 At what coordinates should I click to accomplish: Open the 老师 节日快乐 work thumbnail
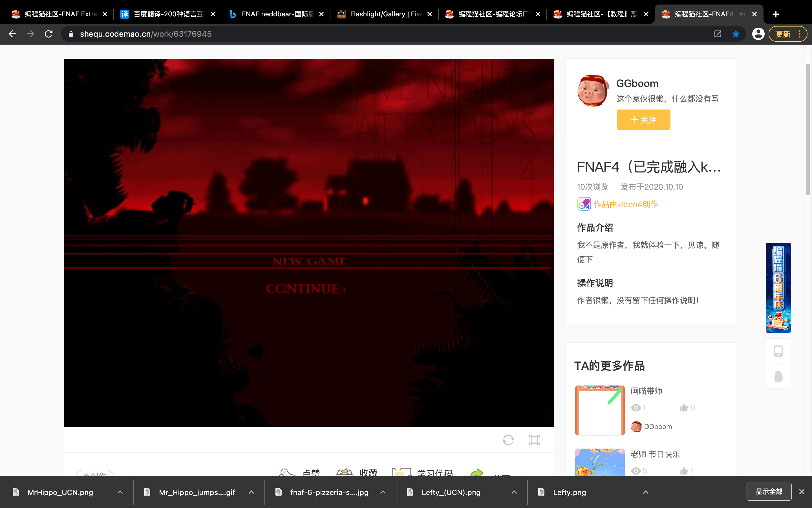coord(600,462)
